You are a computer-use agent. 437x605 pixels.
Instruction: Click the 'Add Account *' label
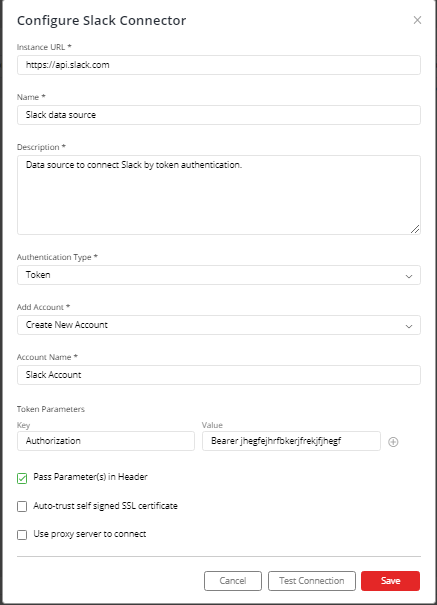click(43, 307)
